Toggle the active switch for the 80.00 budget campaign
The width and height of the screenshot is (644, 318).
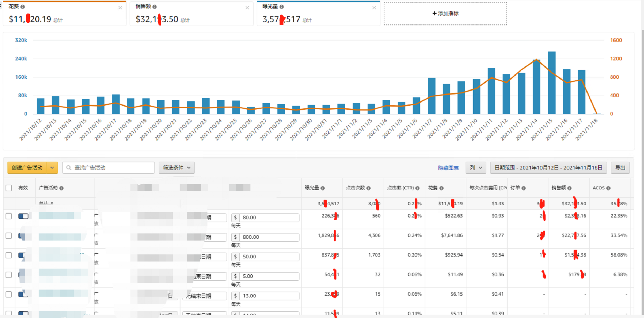coord(23,216)
